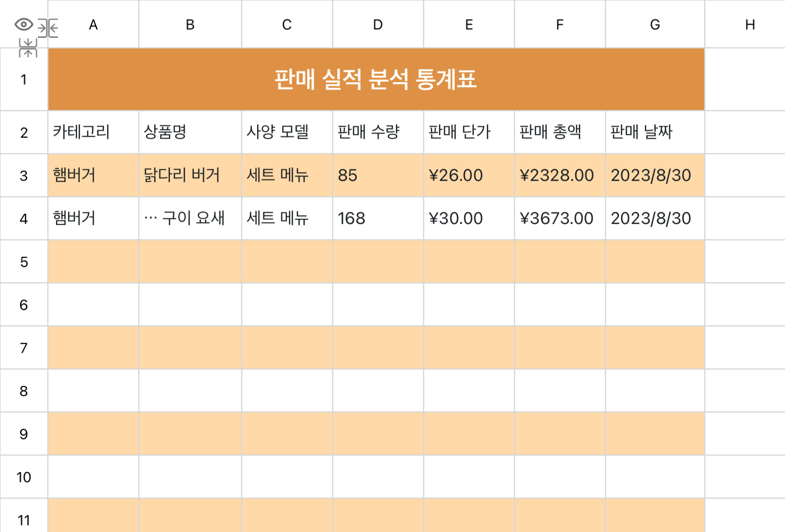
Task: Select column E header
Action: [x=469, y=24]
